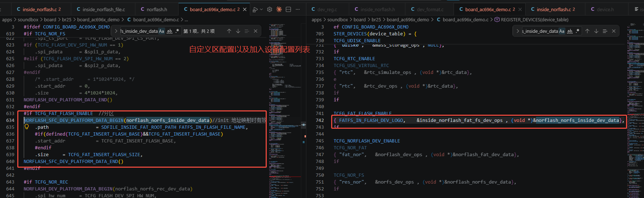Click 'TCFG_RTC_ENABLE' on line 733

354,59
